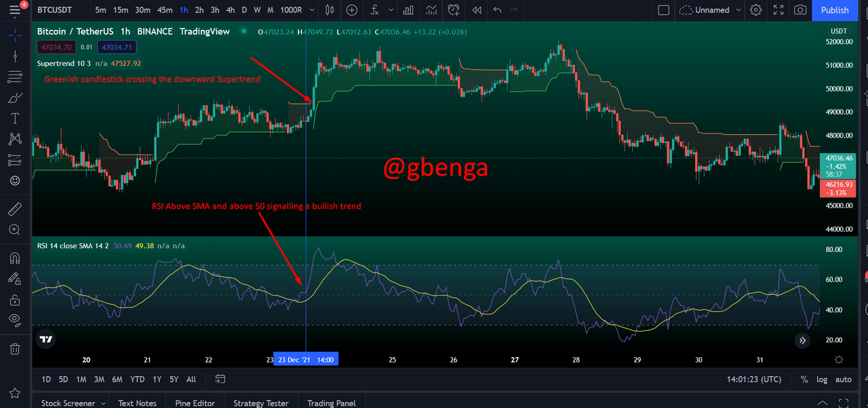
Task: Expand the timeframe dropdown arrow after 1000R
Action: coord(312,10)
